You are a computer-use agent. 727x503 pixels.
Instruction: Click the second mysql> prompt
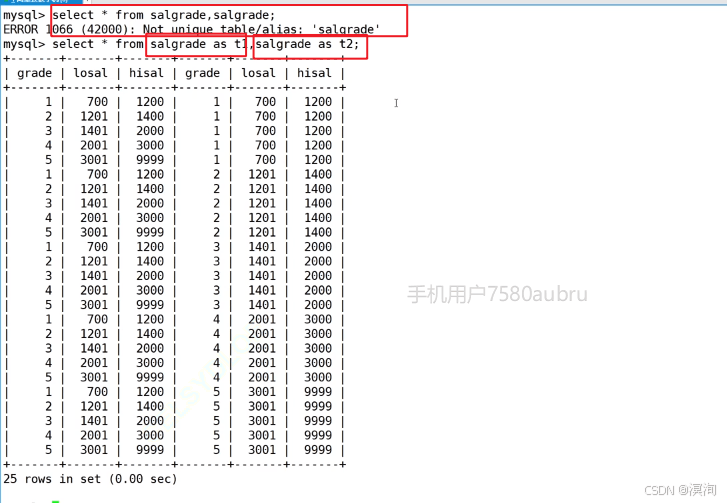[23, 45]
